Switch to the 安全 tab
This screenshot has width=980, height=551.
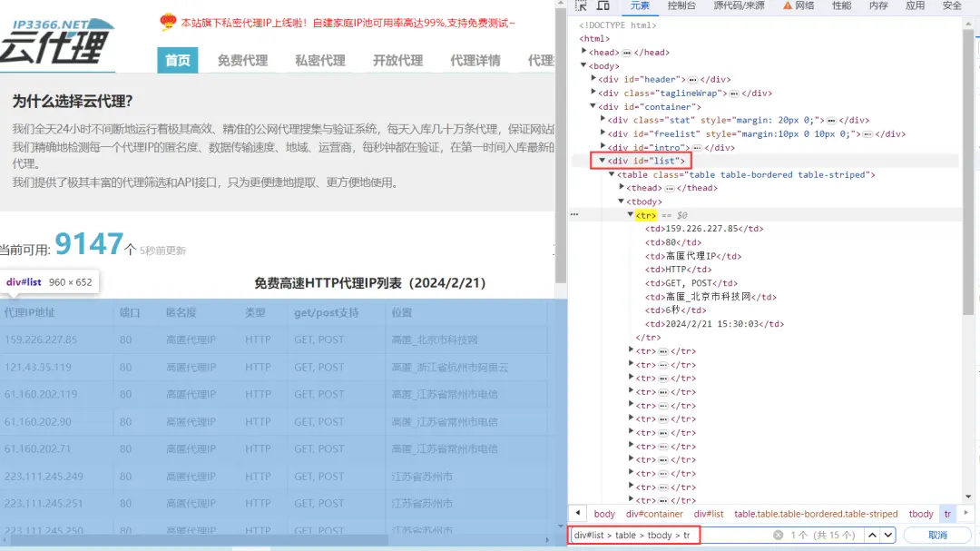coord(952,6)
